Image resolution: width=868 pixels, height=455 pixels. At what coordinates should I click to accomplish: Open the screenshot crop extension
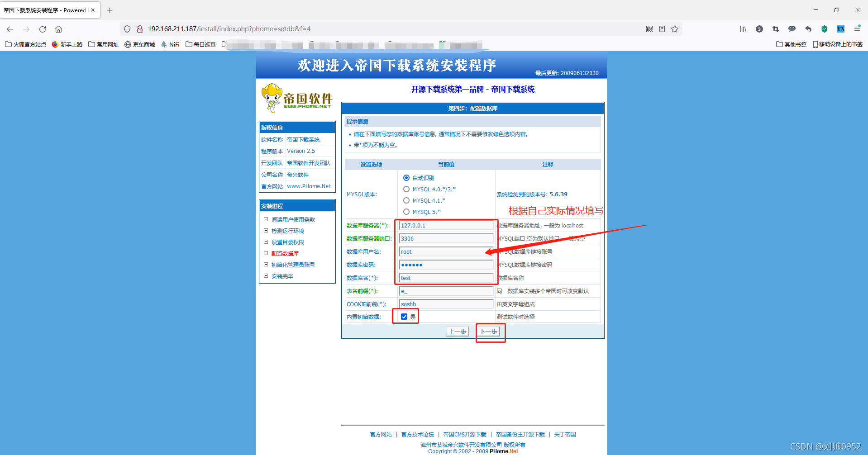(x=776, y=29)
